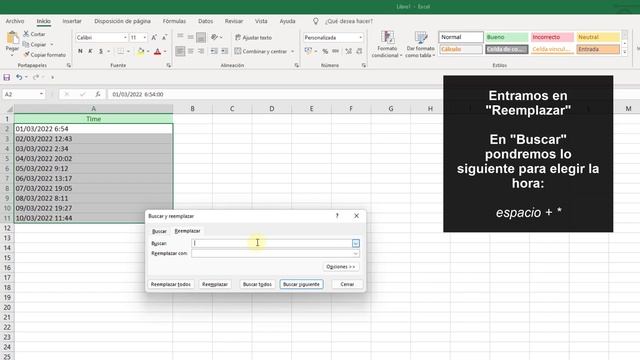Switch to Revisar tab
The image size is (640, 360).
233,21
